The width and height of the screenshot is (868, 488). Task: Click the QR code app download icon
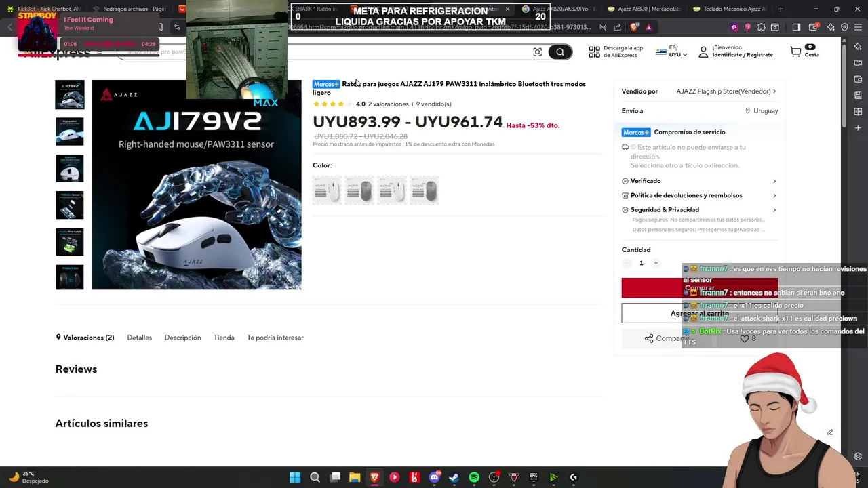(594, 52)
